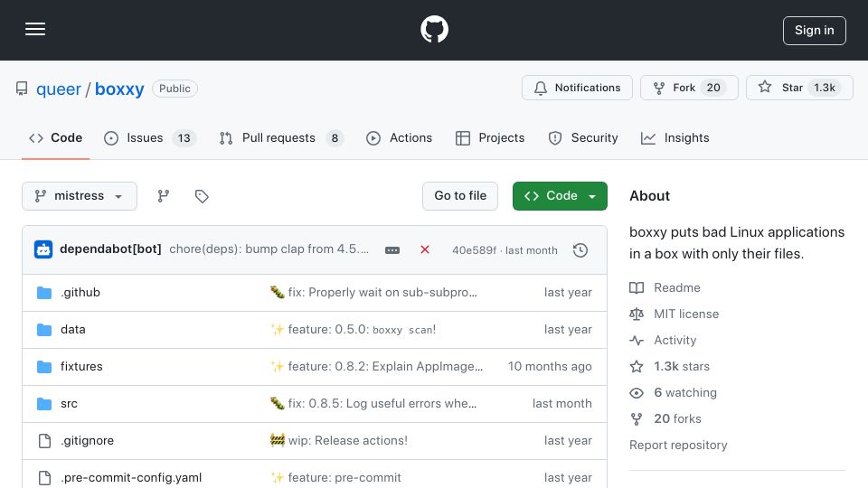Click the .github folder icon
This screenshot has width=868, height=488.
44,292
